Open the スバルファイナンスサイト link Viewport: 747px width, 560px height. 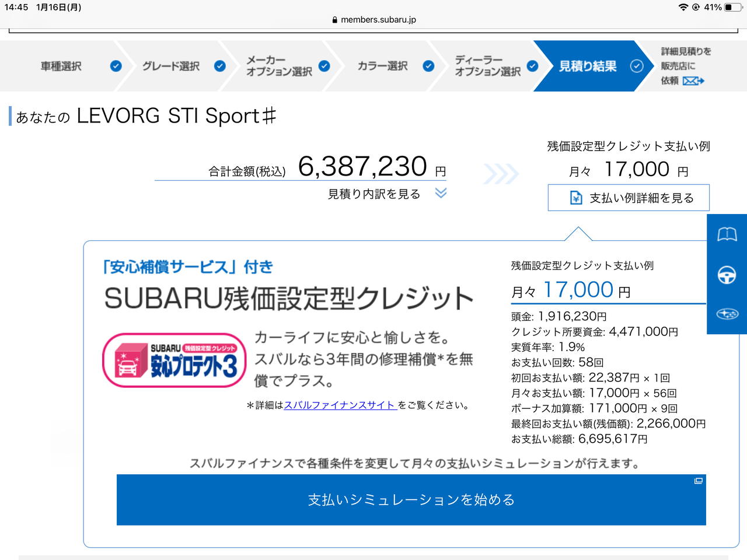pos(341,405)
